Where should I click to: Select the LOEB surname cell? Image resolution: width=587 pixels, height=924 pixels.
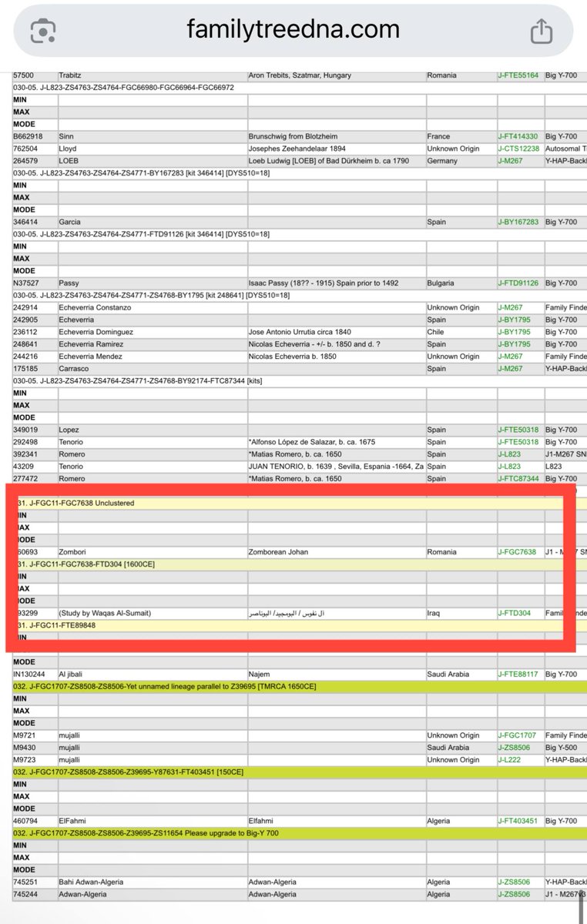click(69, 161)
